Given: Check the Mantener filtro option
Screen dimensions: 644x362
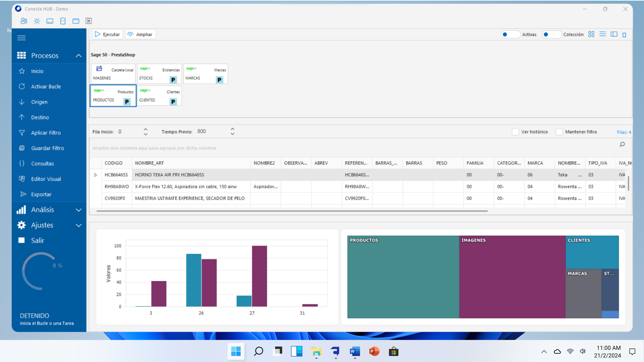Looking at the screenshot, I should [x=559, y=132].
